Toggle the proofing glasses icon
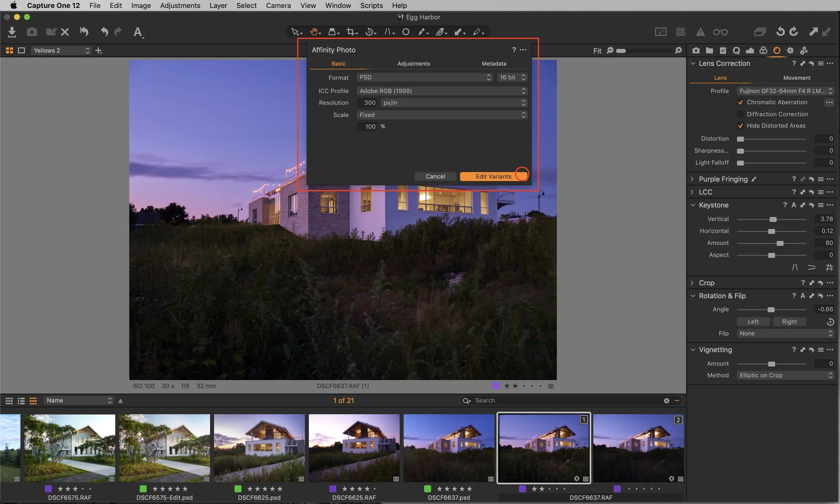 720,32
